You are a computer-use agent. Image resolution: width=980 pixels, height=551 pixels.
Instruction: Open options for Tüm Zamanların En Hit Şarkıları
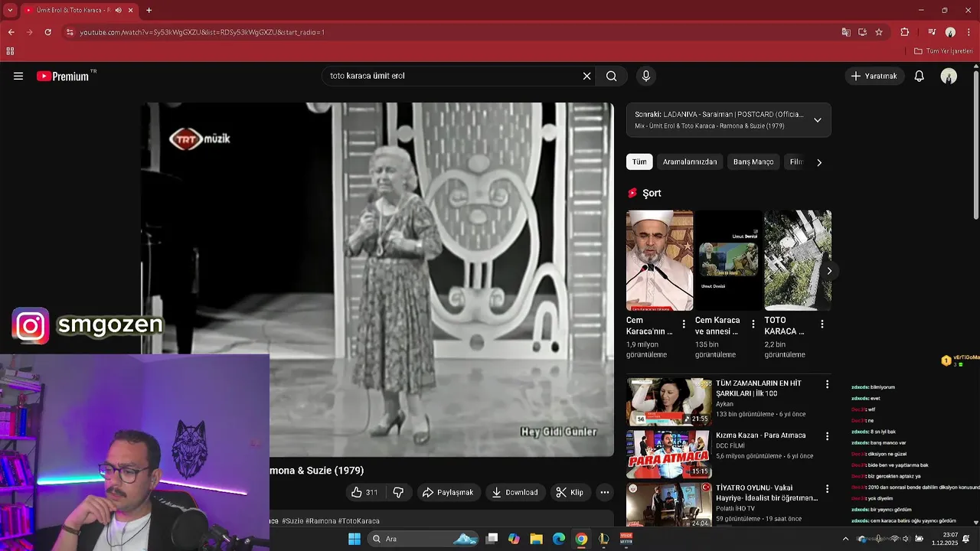(827, 384)
